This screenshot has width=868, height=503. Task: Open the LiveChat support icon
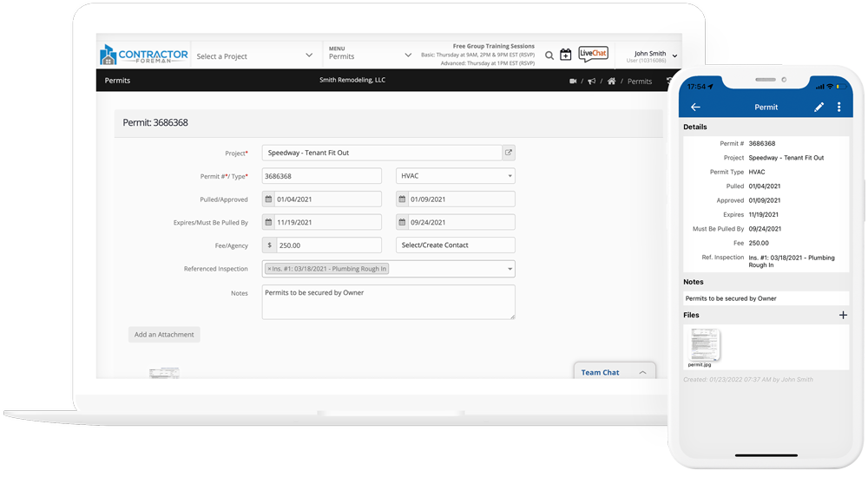(593, 55)
